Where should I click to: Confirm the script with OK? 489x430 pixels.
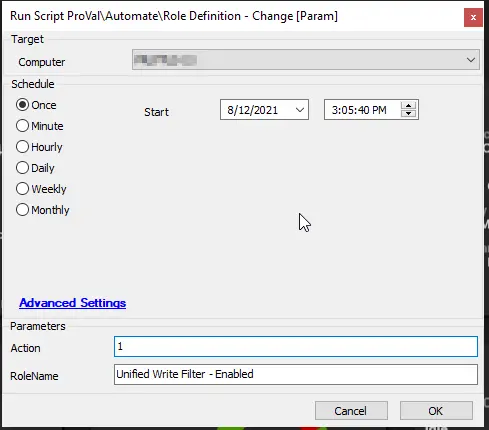tap(436, 411)
